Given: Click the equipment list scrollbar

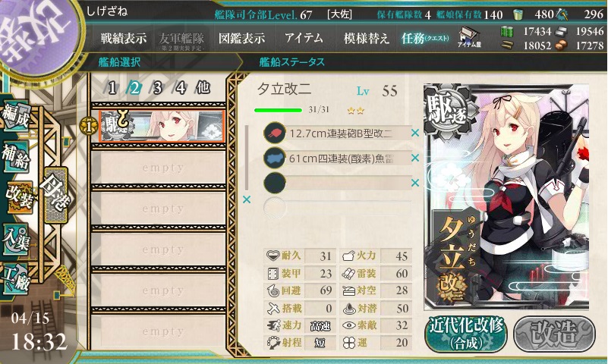Looking at the screenshot, I should [x=247, y=158].
